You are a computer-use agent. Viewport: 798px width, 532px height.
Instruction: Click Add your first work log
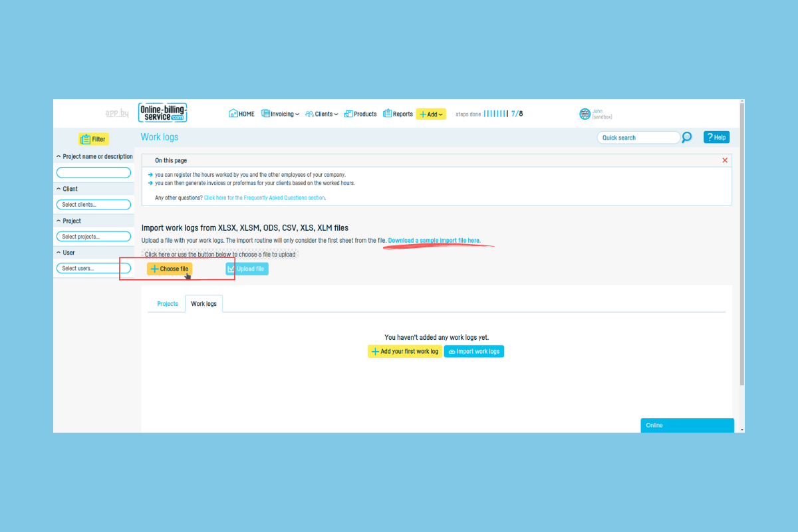pos(405,351)
